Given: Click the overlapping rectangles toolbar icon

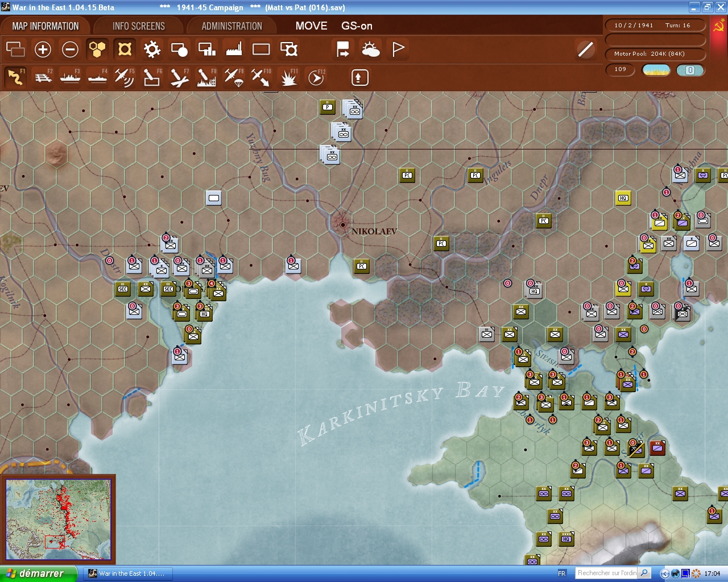Looking at the screenshot, I should 15,49.
